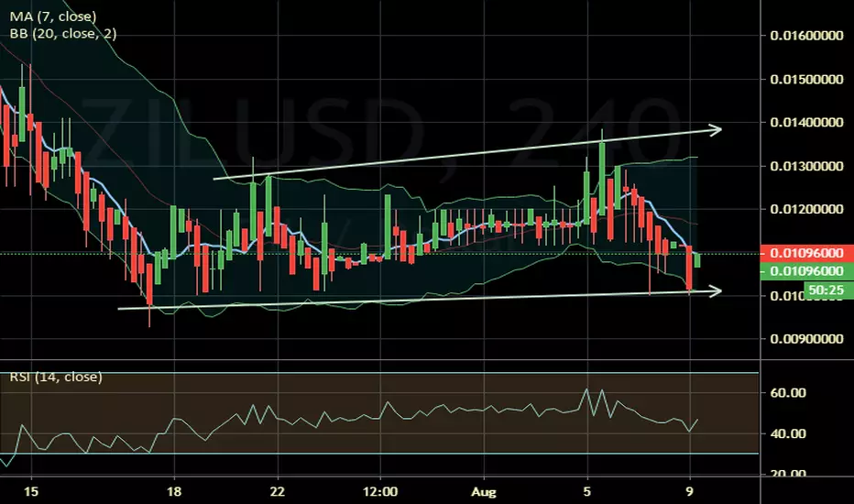This screenshot has width=854, height=504.
Task: Click the 0.01500000 price axis label
Action: [x=806, y=80]
